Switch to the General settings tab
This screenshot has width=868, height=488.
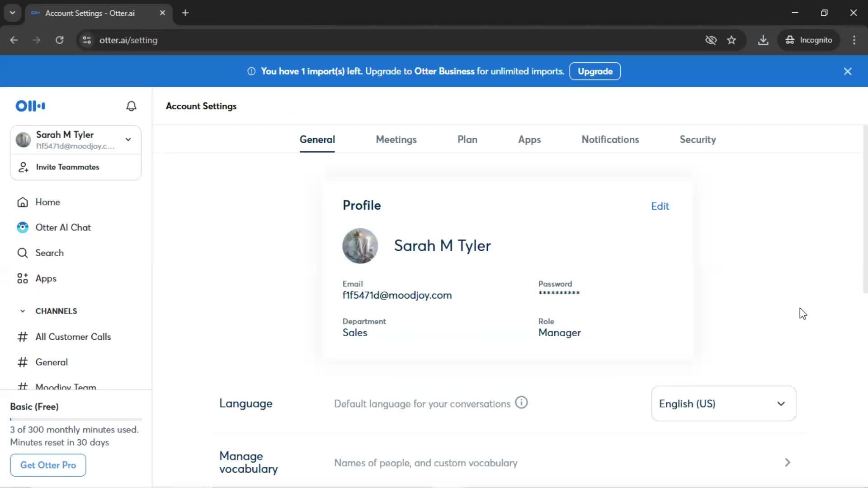point(317,140)
